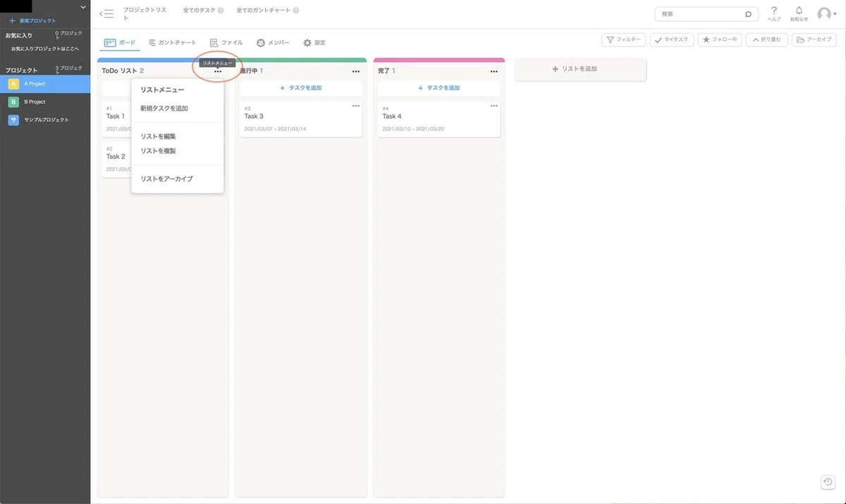Screen dimensions: 846x504
Task: Click the 折り畳む button
Action: 767,40
